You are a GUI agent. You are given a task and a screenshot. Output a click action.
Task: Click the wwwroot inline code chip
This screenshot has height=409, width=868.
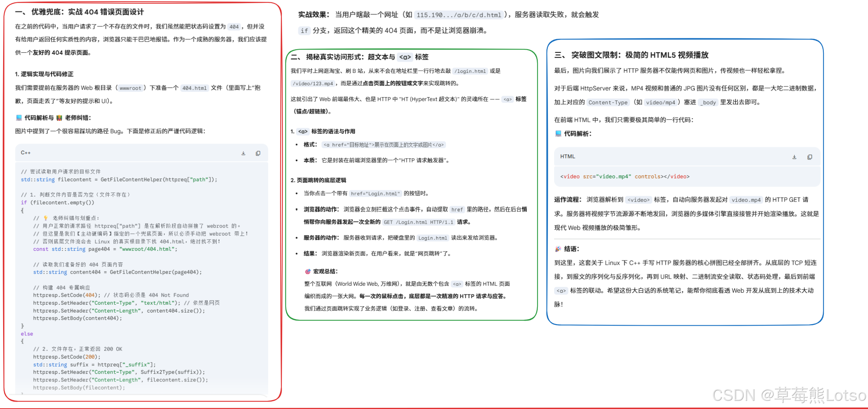[x=131, y=88]
